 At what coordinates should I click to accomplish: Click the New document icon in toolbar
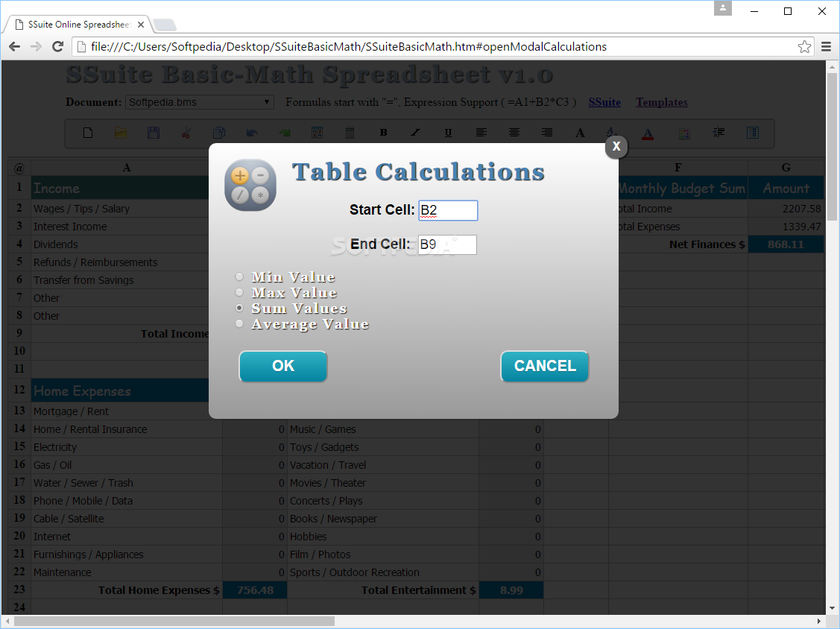[x=88, y=133]
